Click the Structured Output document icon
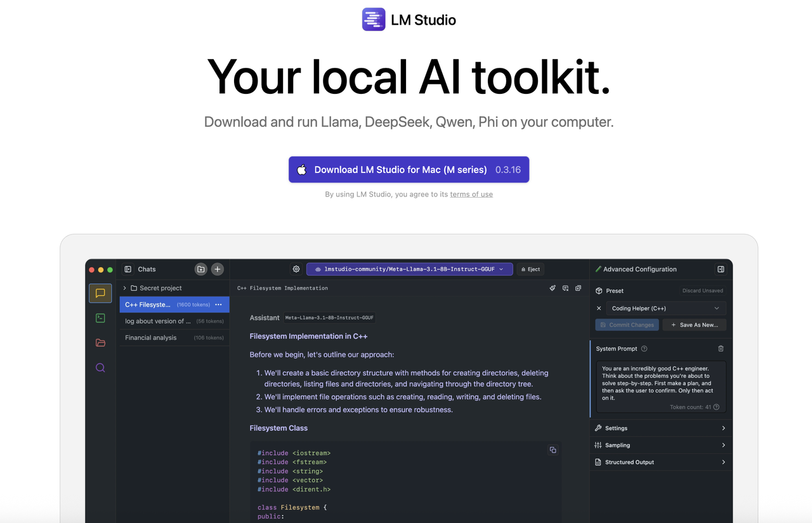The width and height of the screenshot is (812, 523). click(598, 463)
